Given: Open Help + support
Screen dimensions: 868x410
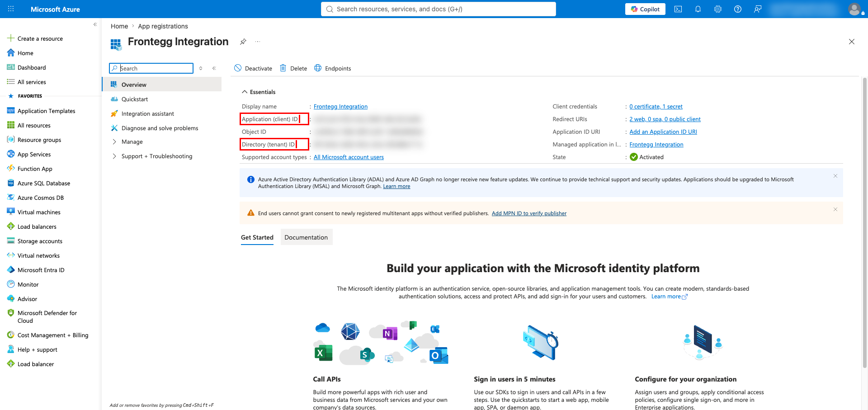Looking at the screenshot, I should tap(37, 349).
